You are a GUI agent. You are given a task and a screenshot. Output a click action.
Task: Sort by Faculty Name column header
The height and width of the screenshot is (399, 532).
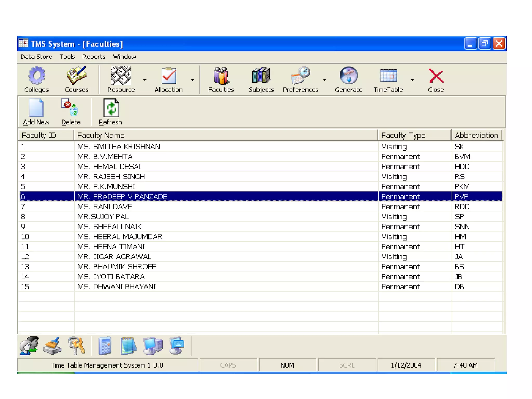tap(226, 135)
